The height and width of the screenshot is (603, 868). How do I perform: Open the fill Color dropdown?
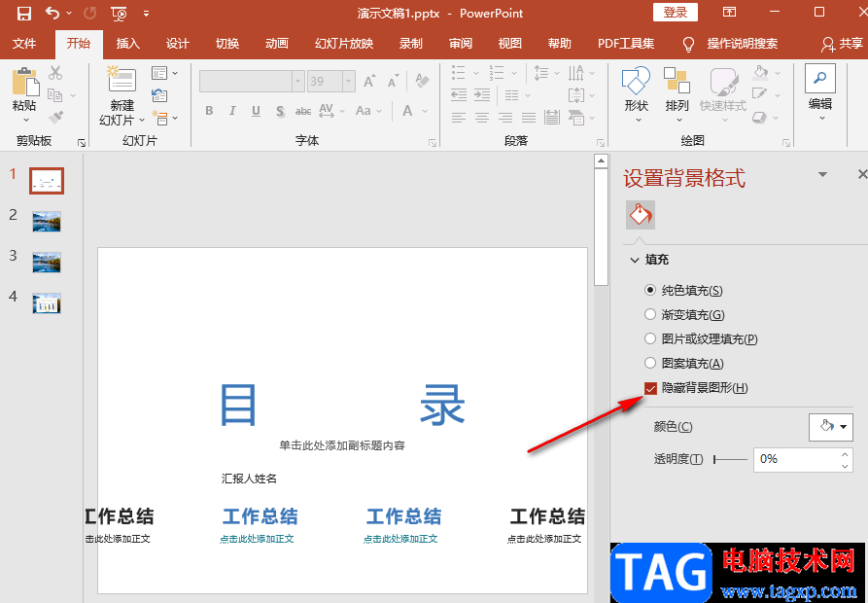point(830,426)
